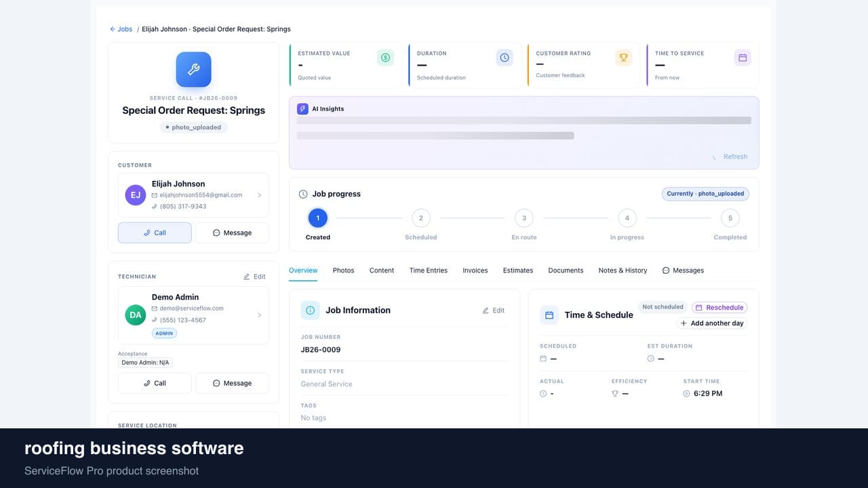
Task: Click the DA technician avatar
Action: point(136,315)
